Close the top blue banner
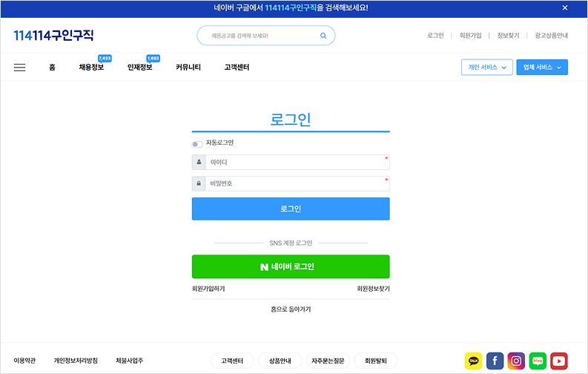Screen dimensions: 588x374 (x=565, y=8)
